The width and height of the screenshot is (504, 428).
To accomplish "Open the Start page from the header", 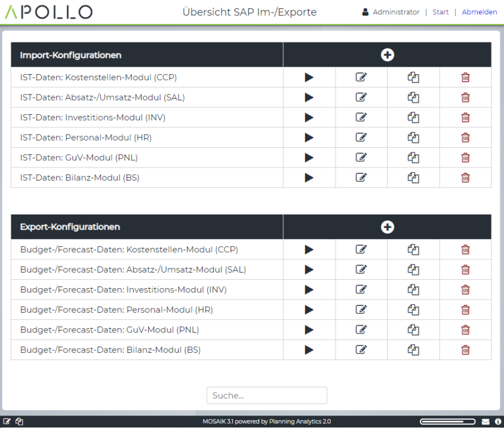I will coord(440,12).
